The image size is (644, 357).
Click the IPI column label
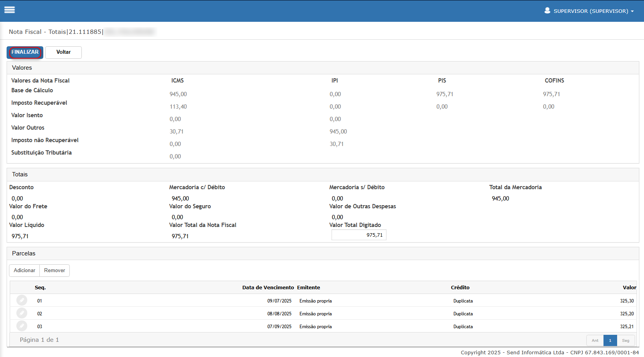click(x=335, y=81)
